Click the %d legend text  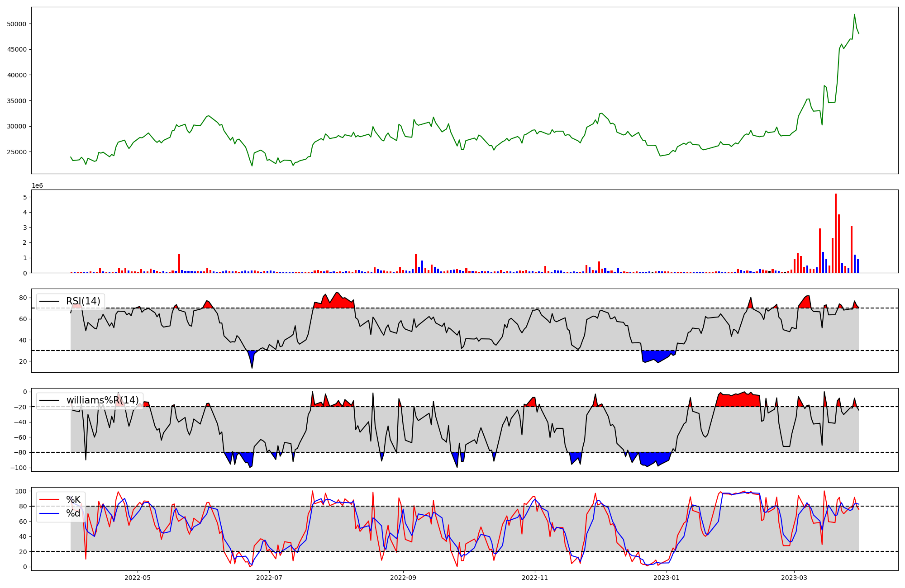click(x=73, y=513)
